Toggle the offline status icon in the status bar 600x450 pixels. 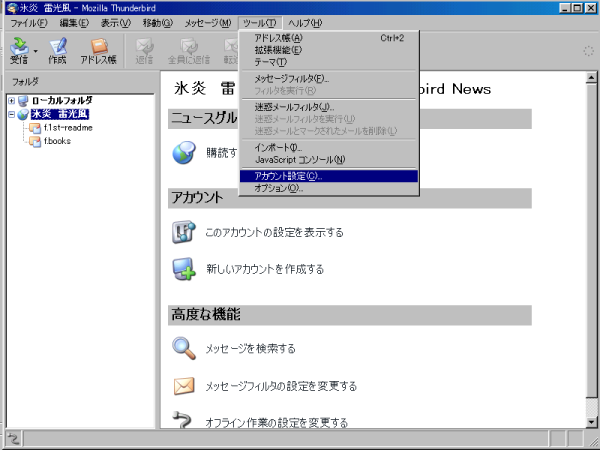[x=12, y=439]
